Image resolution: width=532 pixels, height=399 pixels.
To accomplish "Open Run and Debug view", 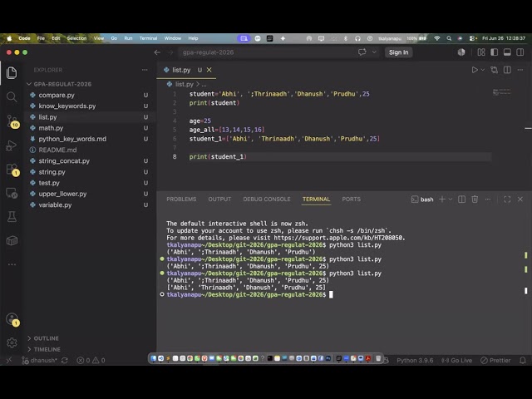I will [12, 145].
